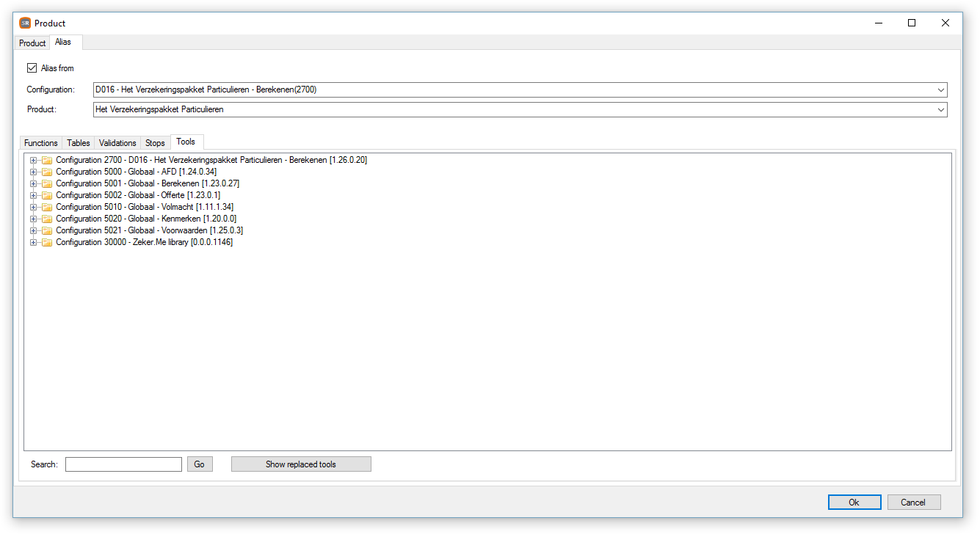Maximize the Product window
The image size is (980, 537).
click(x=912, y=23)
